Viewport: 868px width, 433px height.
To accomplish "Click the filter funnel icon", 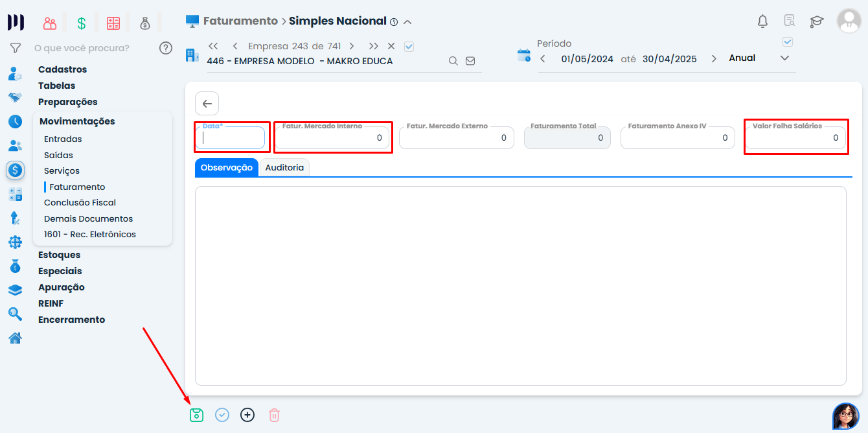I will point(16,48).
